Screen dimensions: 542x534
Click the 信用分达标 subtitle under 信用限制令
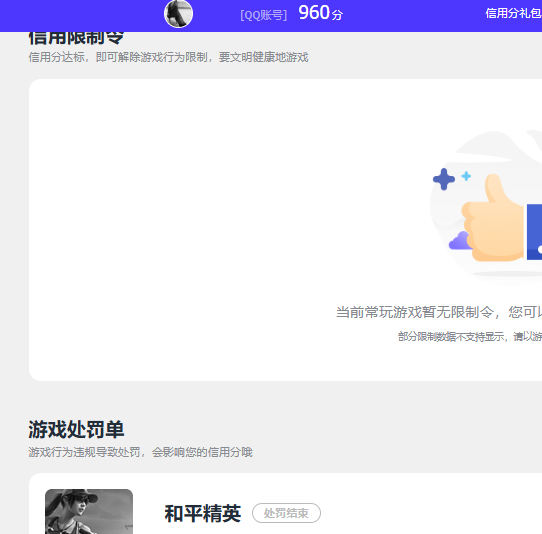coord(168,57)
